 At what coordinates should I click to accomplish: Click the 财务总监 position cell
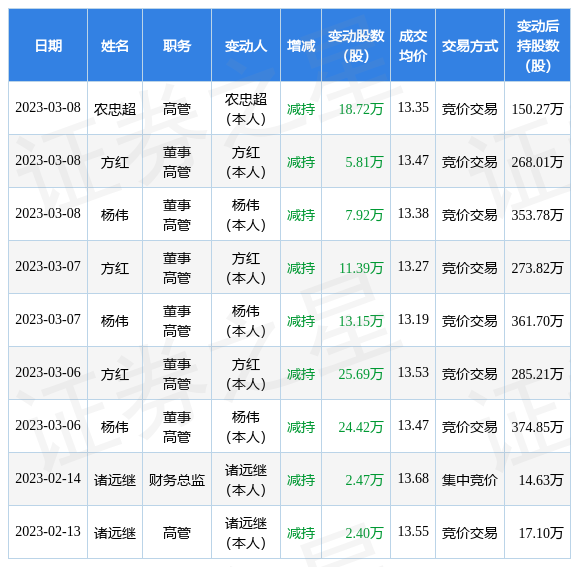click(x=177, y=480)
